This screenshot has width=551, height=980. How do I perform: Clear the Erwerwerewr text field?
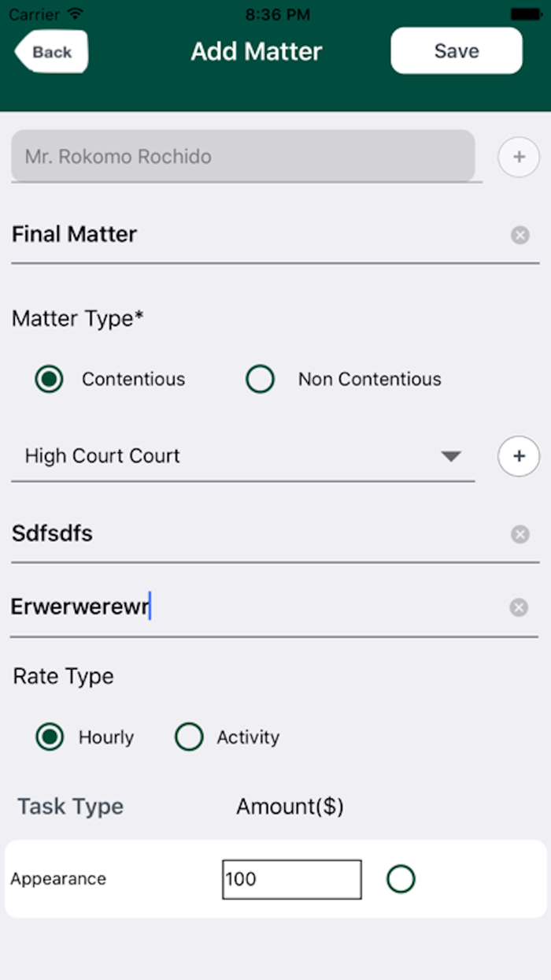(518, 607)
